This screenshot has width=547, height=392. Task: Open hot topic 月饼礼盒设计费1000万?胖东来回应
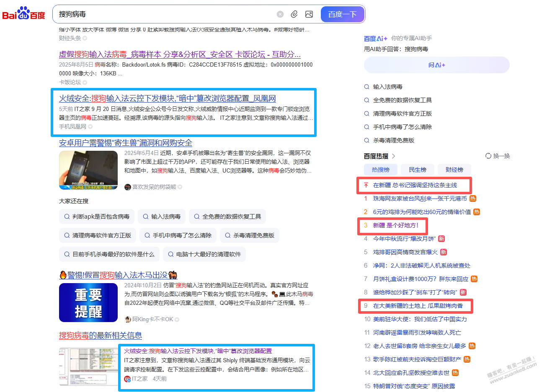pos(421,279)
